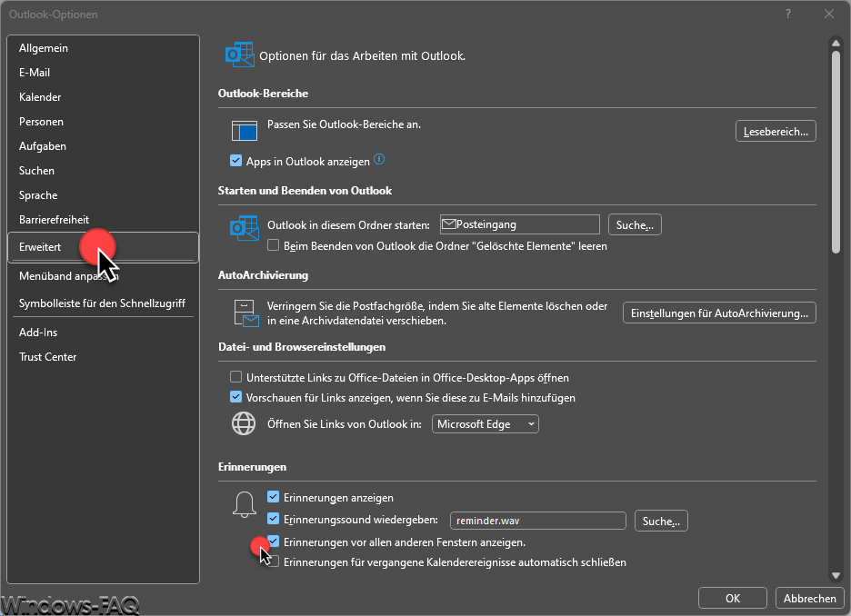Click the bell icon in Erinnerungen section
The image size is (851, 616).
[x=245, y=505]
